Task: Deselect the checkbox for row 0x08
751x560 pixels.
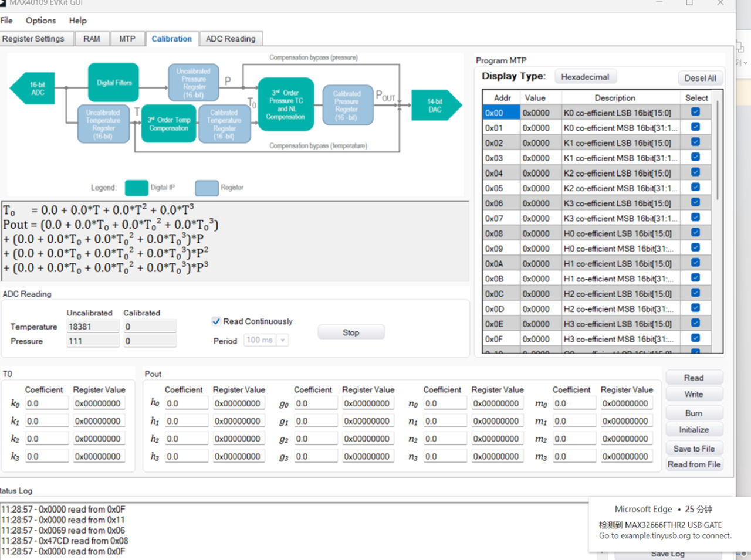Action: point(695,233)
